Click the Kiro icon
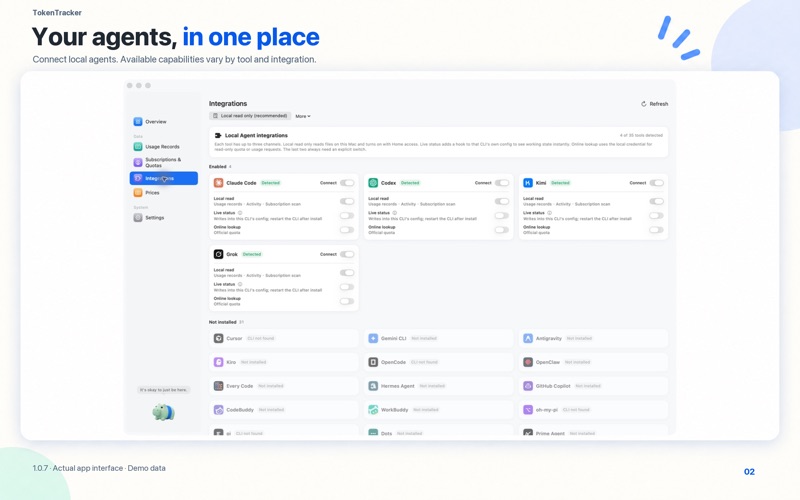800x500 pixels. [218, 362]
